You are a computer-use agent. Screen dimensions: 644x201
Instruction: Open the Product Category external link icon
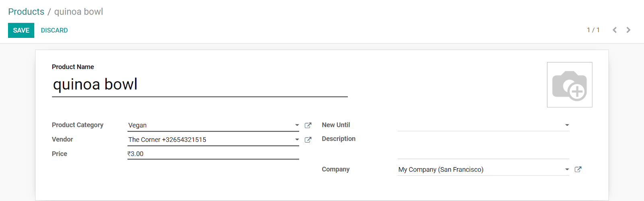308,125
